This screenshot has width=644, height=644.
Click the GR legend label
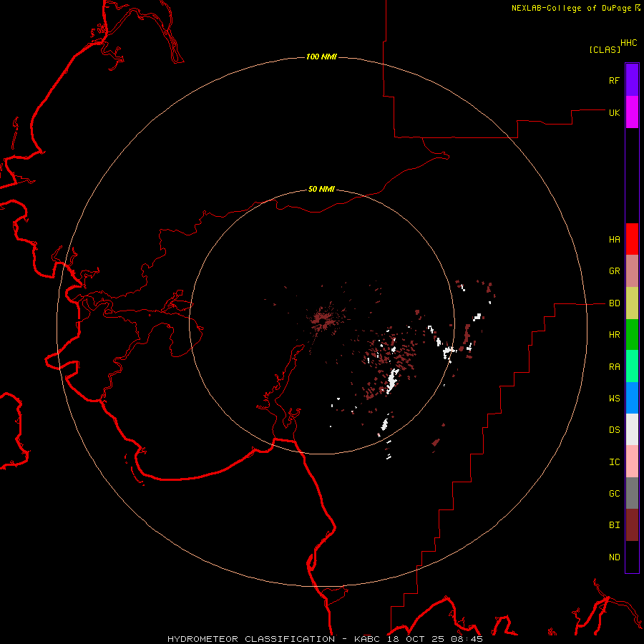[x=614, y=271]
